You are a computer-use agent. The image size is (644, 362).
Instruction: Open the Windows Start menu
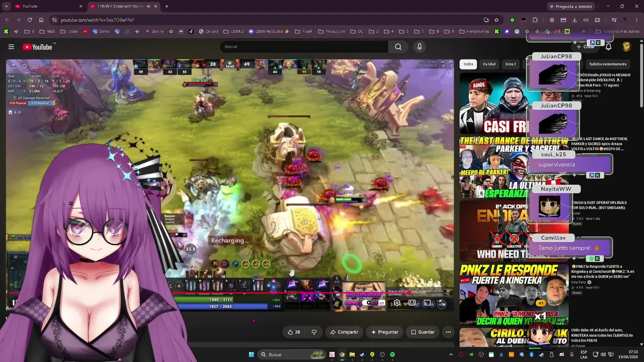[251, 354]
